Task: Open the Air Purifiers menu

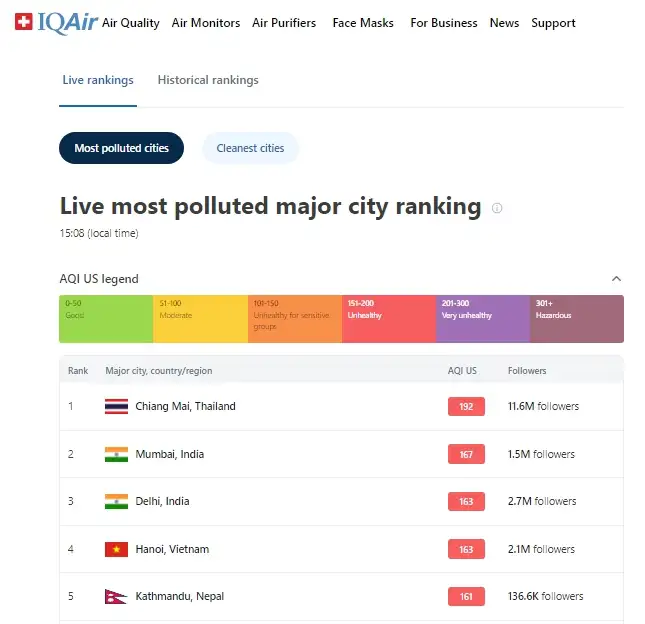Action: (284, 23)
